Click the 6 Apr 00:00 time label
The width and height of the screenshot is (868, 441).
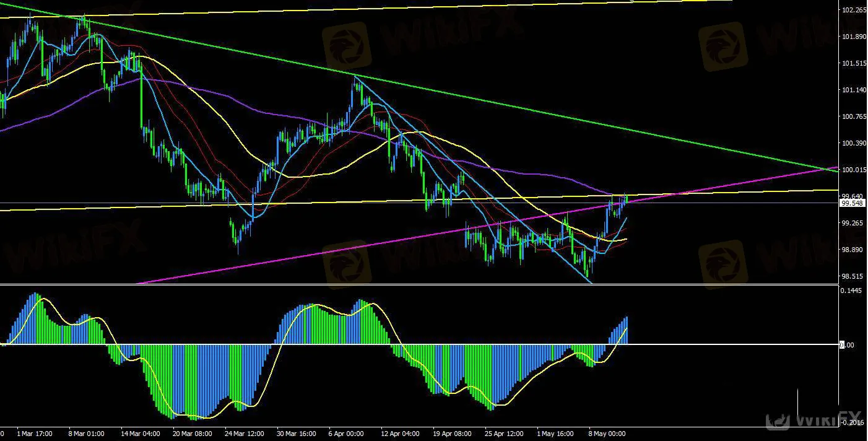(x=346, y=434)
